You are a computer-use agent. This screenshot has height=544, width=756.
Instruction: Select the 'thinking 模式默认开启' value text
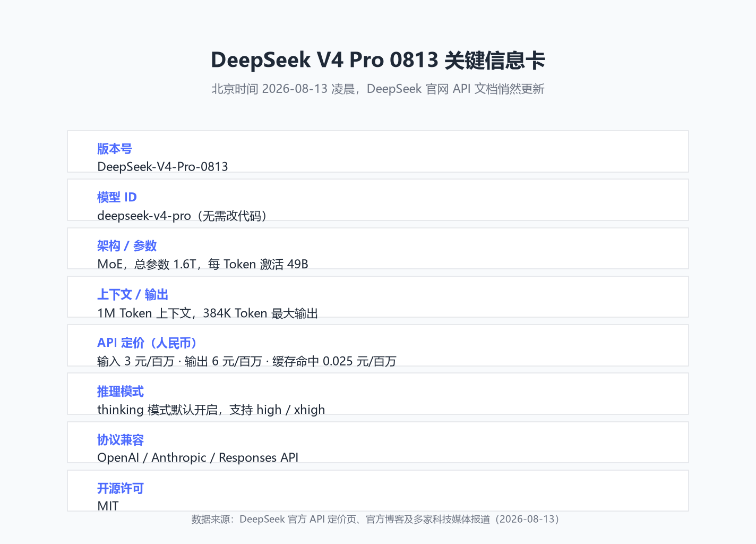(211, 410)
